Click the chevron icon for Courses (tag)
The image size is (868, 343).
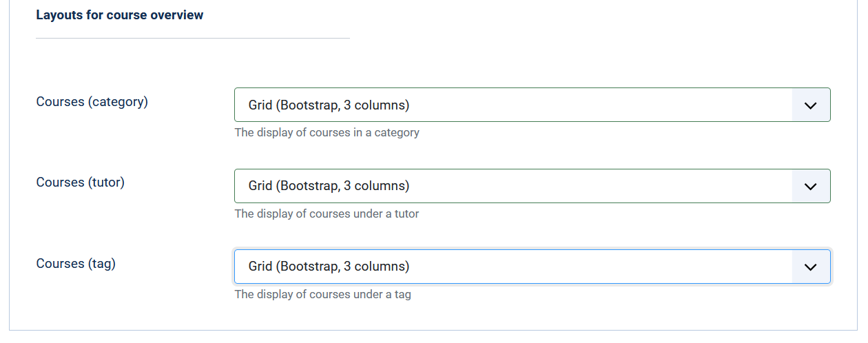[811, 267]
